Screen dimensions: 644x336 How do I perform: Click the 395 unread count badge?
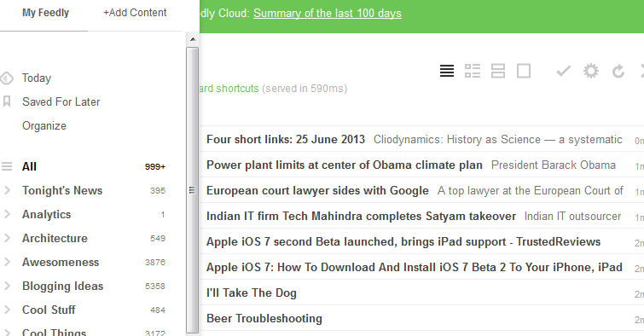[158, 190]
